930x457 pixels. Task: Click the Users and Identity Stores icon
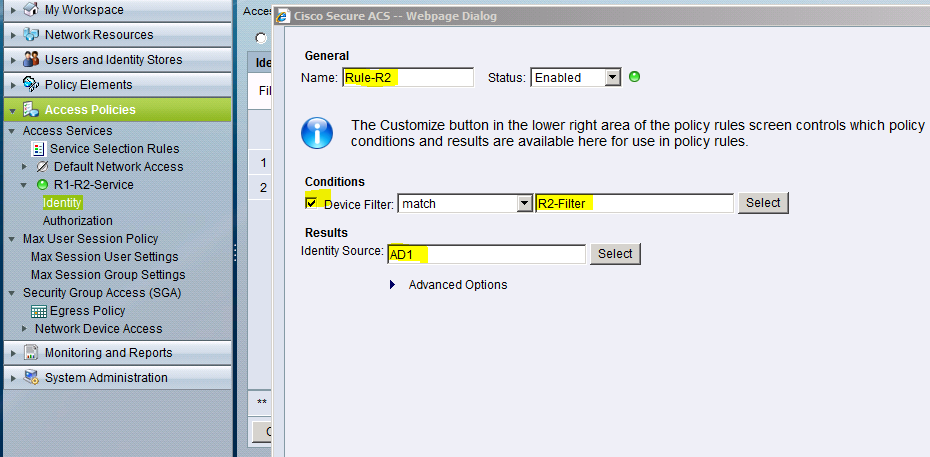(31, 60)
